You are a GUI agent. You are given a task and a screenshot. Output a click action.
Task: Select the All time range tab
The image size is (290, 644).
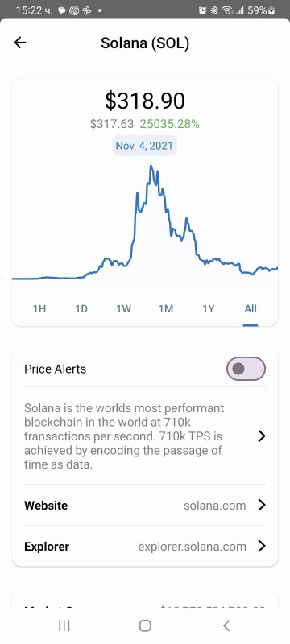pos(251,308)
